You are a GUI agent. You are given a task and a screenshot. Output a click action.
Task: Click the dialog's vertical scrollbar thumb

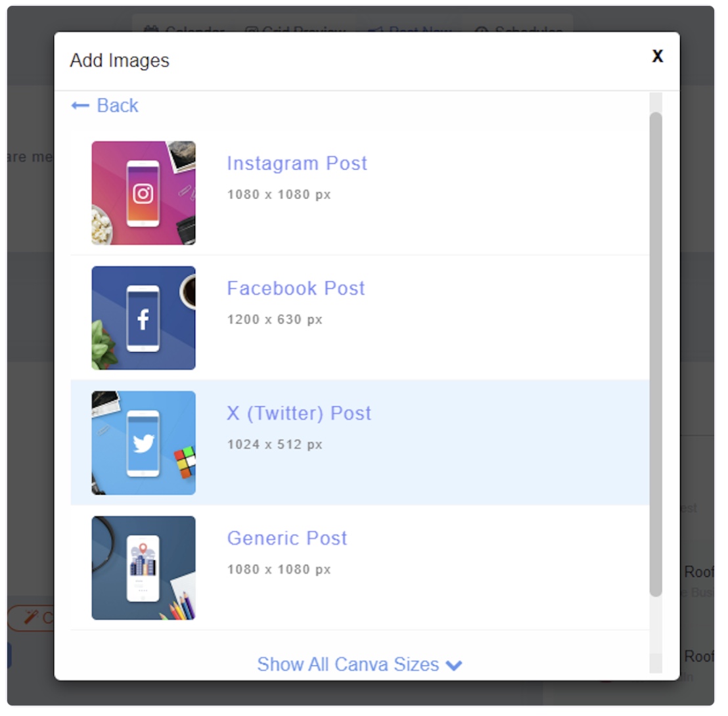click(656, 355)
